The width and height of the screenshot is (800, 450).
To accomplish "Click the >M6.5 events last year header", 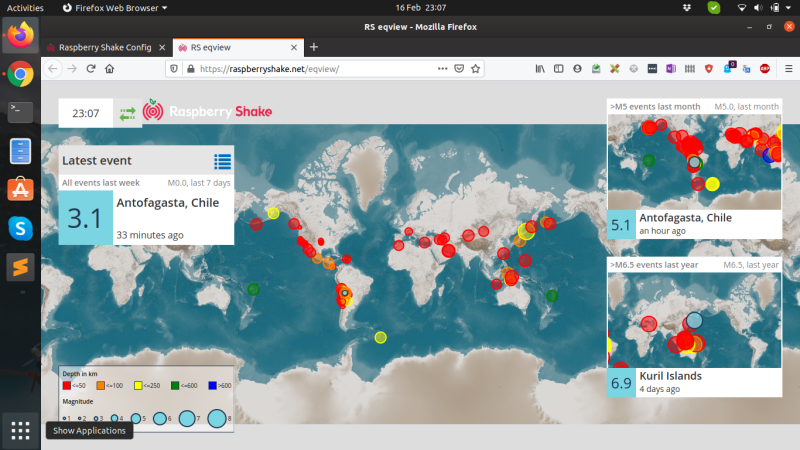I will pos(654,265).
